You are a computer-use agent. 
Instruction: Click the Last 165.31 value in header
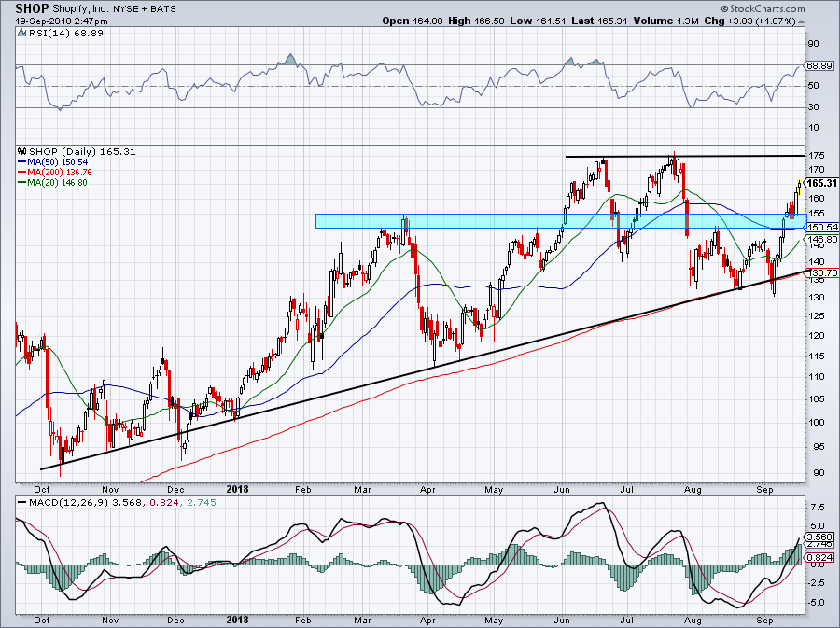coord(599,21)
